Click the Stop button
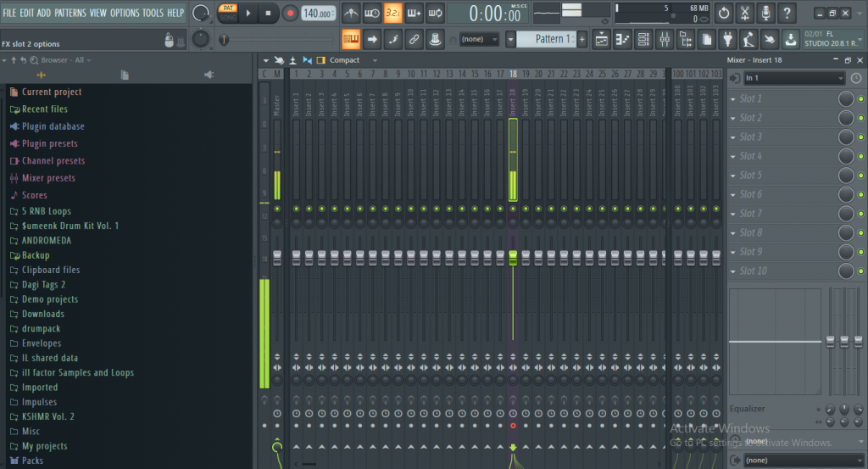 pos(269,13)
